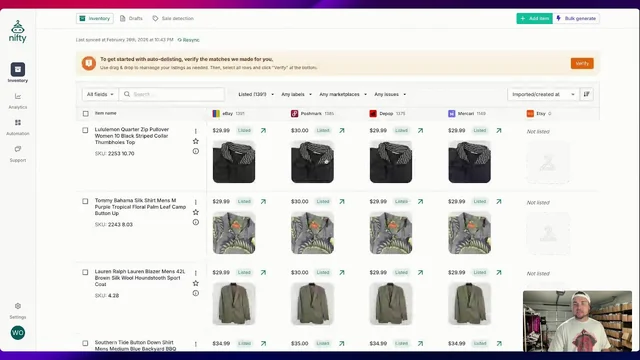
Task: Expand the Any labels filter
Action: (296, 94)
